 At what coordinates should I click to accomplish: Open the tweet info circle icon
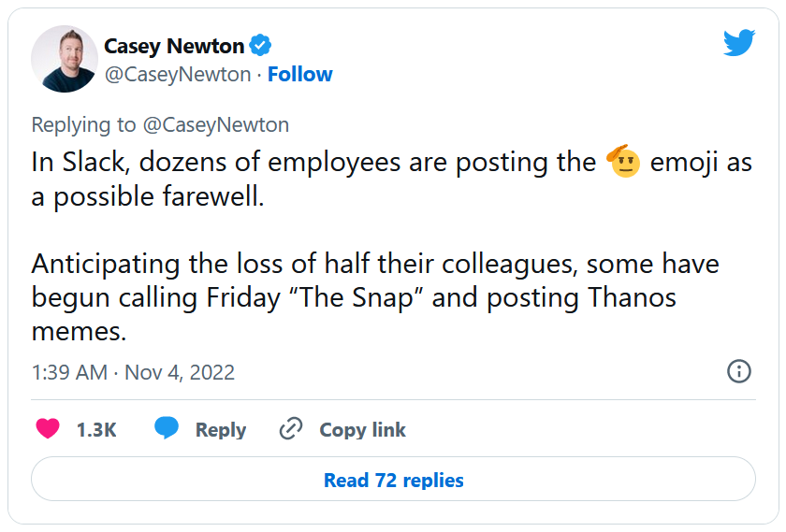click(739, 371)
